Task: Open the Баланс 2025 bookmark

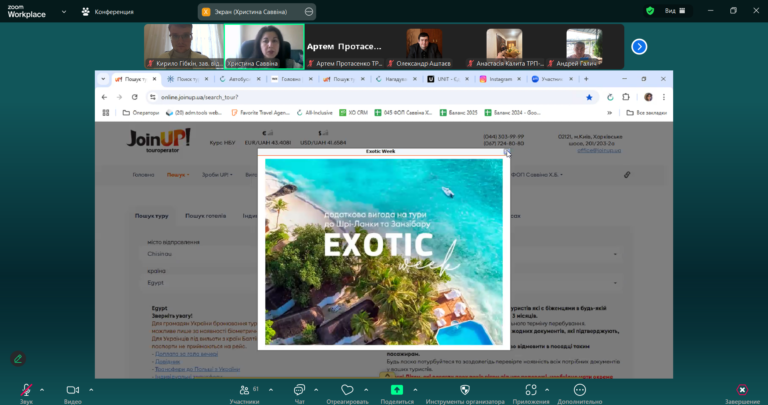Action: click(458, 113)
